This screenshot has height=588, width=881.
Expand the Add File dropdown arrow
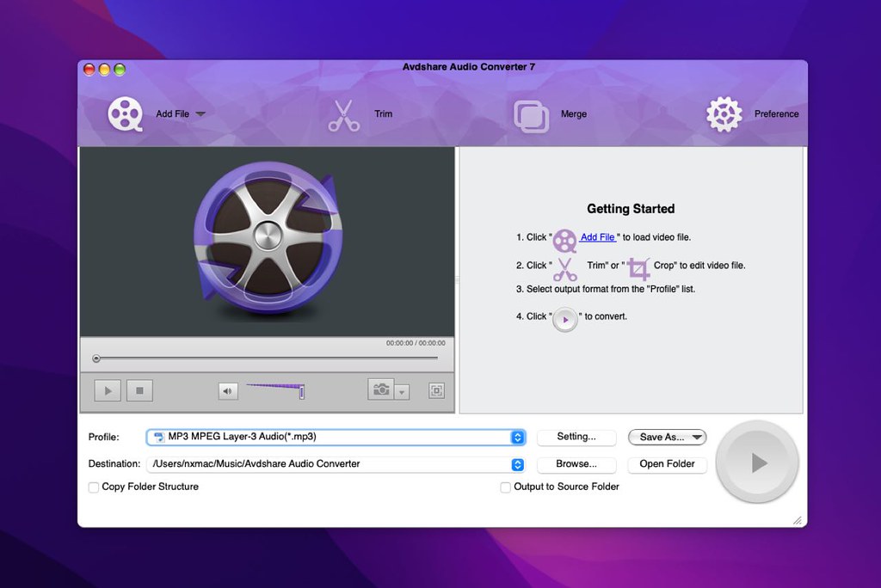200,113
